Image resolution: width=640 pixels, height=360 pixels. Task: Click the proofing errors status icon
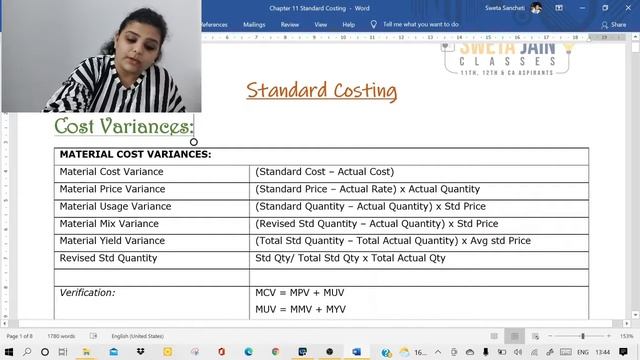(x=93, y=336)
